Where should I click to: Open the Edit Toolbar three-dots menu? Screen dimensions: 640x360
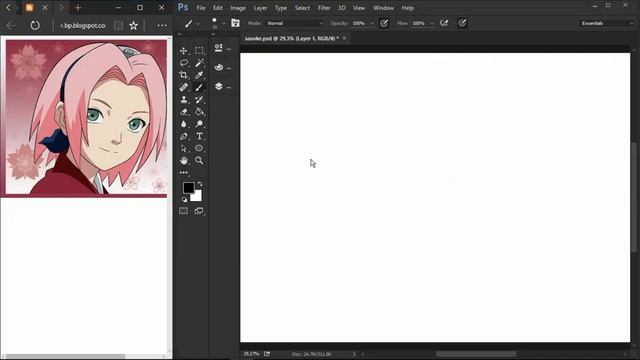pyautogui.click(x=184, y=173)
